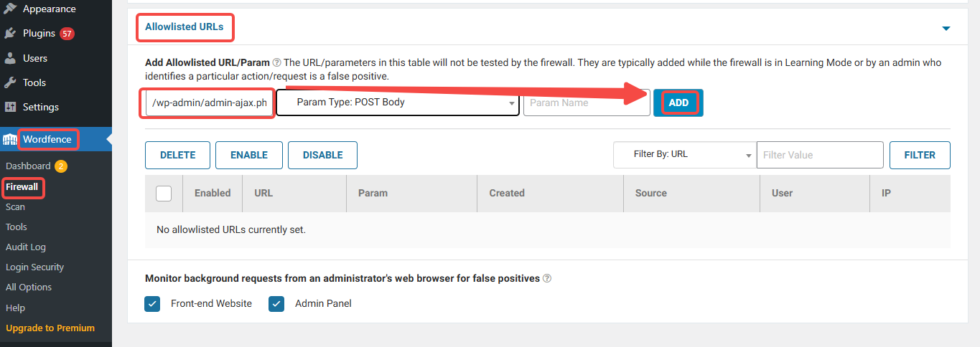This screenshot has height=347, width=980.
Task: Click the ADD button
Action: point(678,103)
